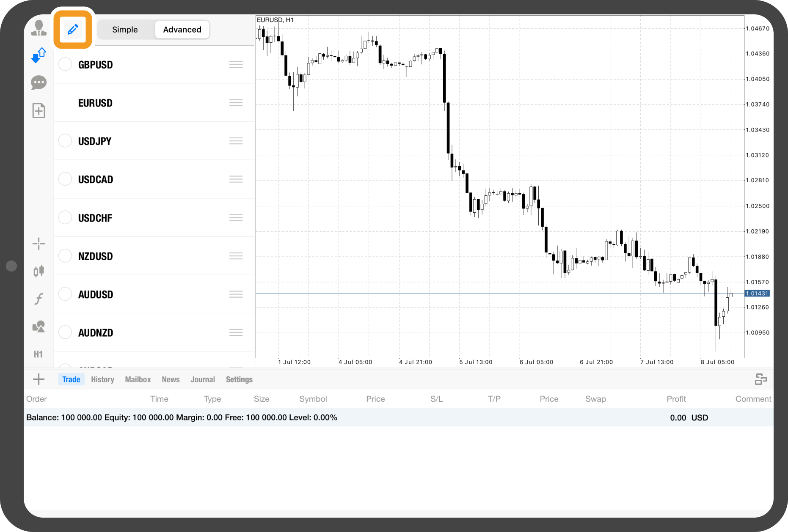Open the H1 timeframe selector
Screen dimensions: 788x532
39,354
